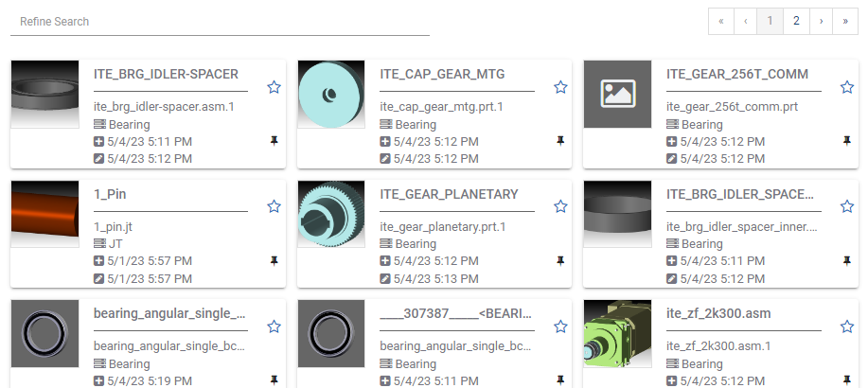The width and height of the screenshot is (868, 388).
Task: Open the placeholder image thumbnail of ITE_GEAR_256T_COMM
Action: 617,95
